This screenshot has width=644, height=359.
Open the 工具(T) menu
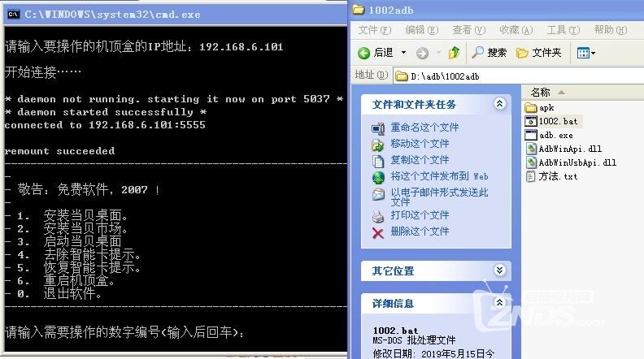tap(563, 30)
